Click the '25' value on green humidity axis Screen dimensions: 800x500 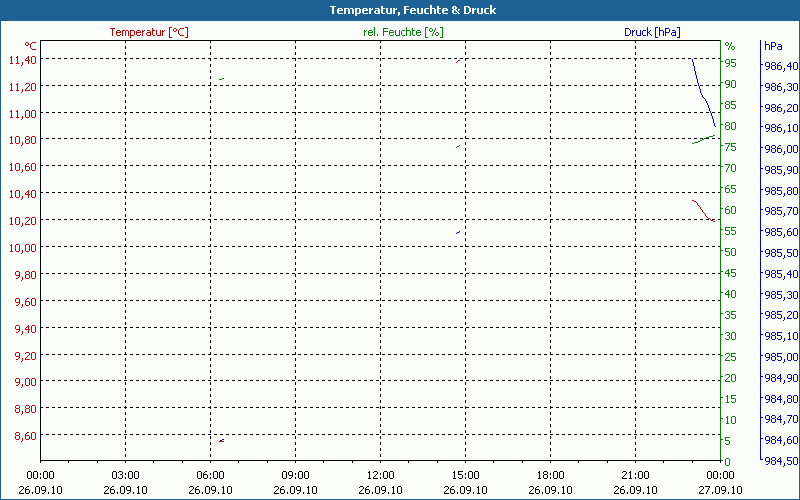pyautogui.click(x=731, y=357)
